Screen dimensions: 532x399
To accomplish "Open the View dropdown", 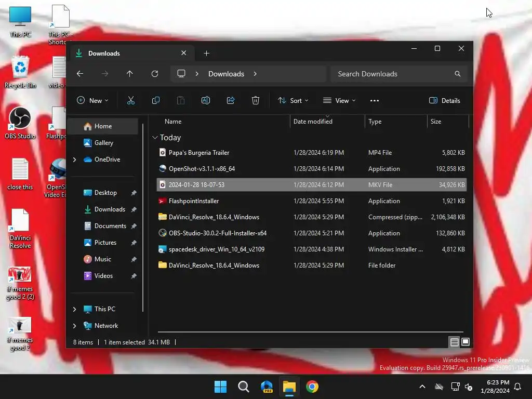I will pos(339,100).
